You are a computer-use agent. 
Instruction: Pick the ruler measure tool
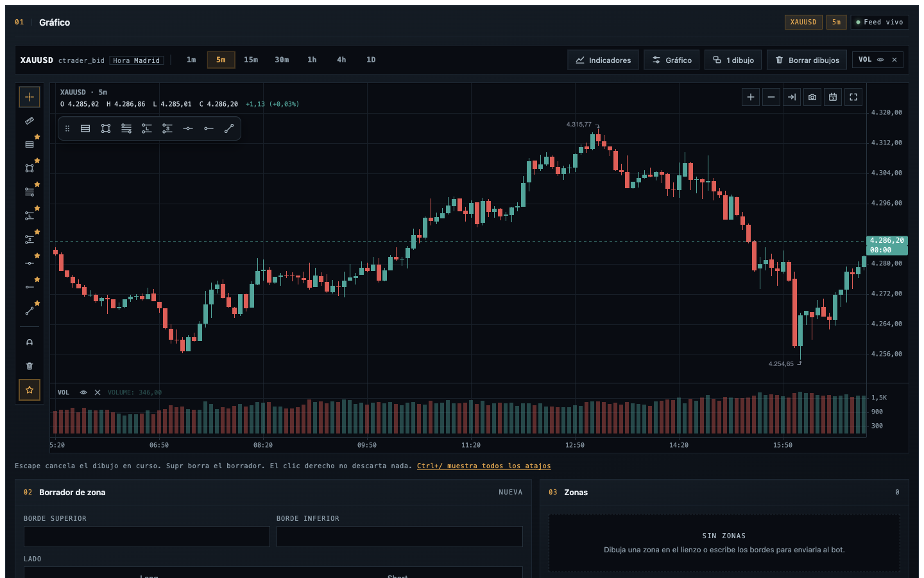[x=30, y=121]
